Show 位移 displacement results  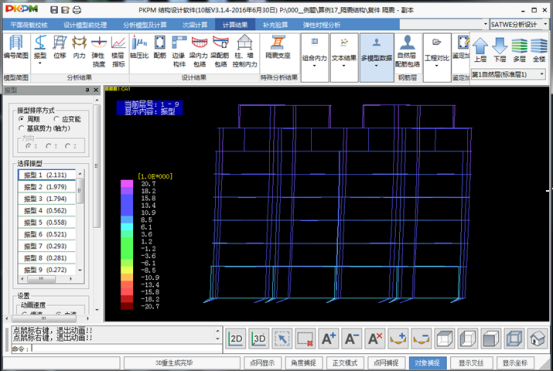[60, 47]
